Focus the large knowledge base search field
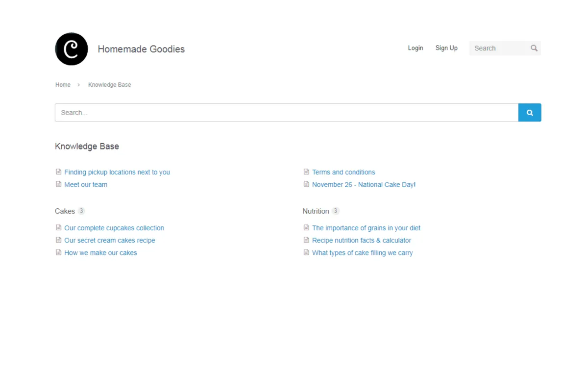Image resolution: width=588 pixels, height=370 pixels. [287, 113]
